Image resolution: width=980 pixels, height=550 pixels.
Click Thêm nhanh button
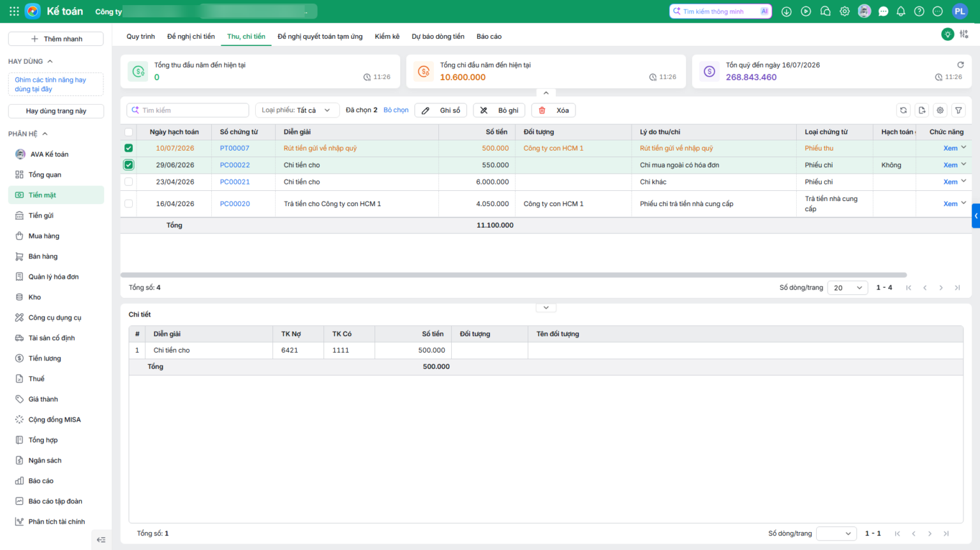tap(56, 39)
